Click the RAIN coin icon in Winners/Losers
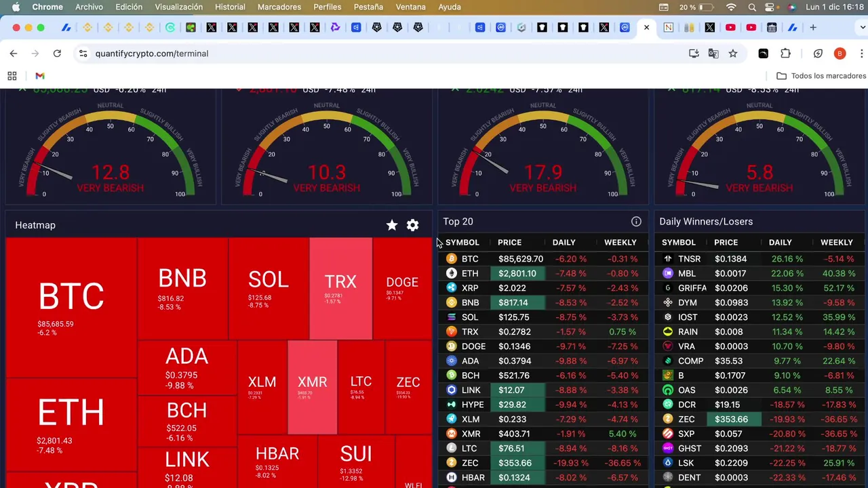This screenshot has height=488, width=868. coord(668,331)
